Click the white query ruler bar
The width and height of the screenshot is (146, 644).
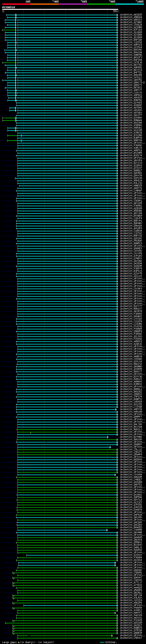point(60,9)
